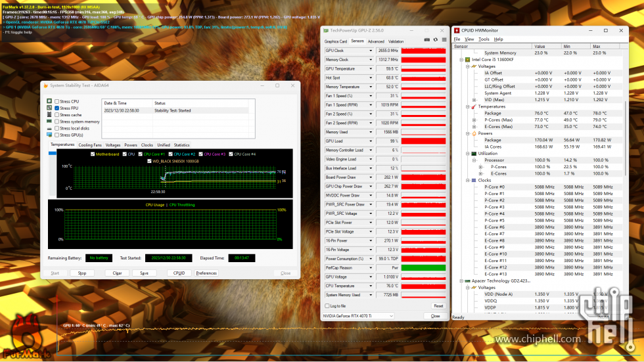Click the Reset button in GPU-Z
The height and width of the screenshot is (362, 644).
pyautogui.click(x=438, y=305)
